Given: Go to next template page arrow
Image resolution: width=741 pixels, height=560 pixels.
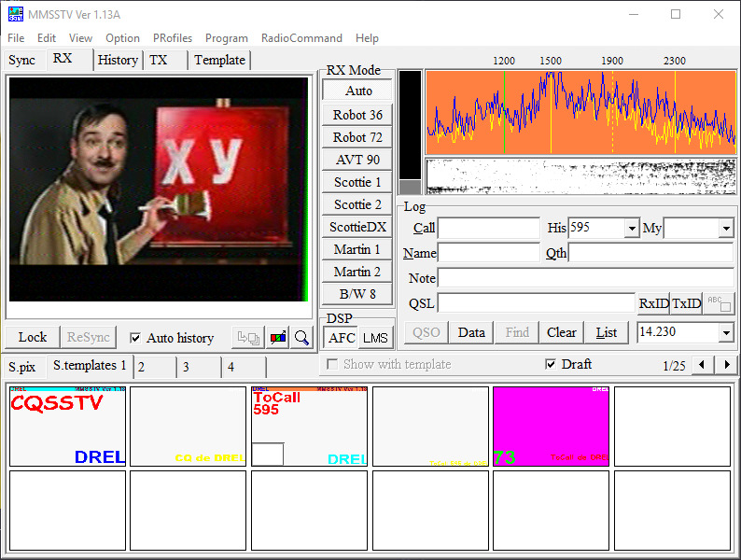Looking at the screenshot, I should (x=726, y=365).
